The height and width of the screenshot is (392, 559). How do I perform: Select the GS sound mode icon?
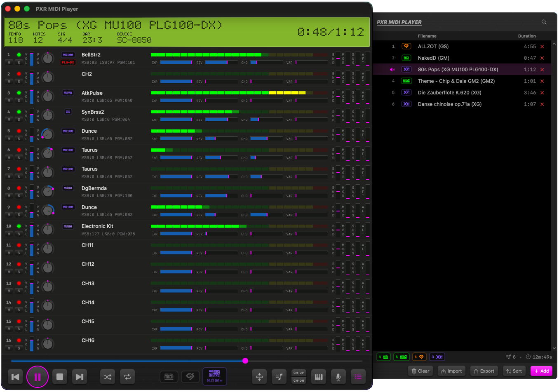(x=190, y=377)
